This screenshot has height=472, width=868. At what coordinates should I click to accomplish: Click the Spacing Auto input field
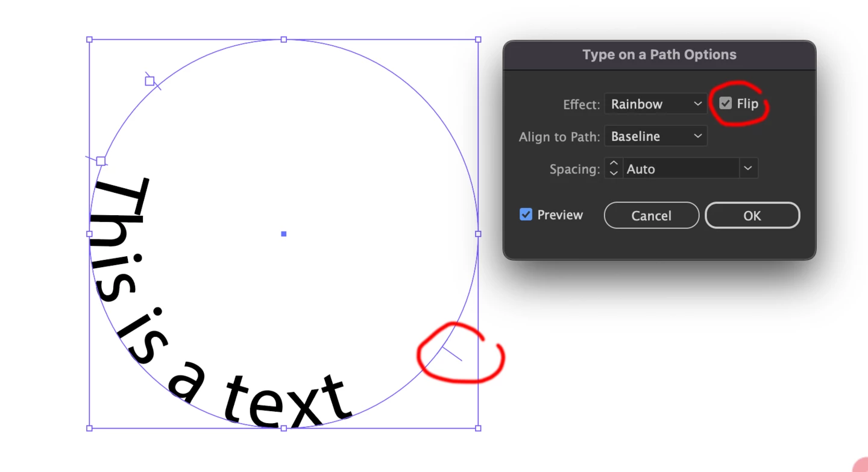(x=681, y=169)
